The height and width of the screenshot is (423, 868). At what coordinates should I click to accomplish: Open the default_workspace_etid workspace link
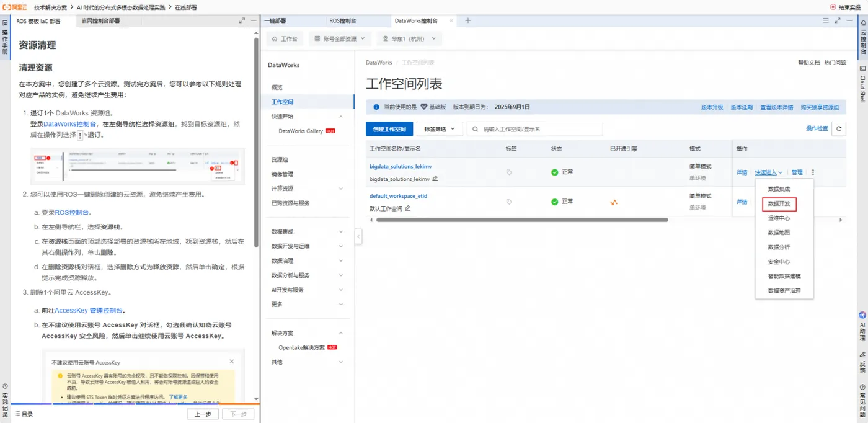(398, 196)
